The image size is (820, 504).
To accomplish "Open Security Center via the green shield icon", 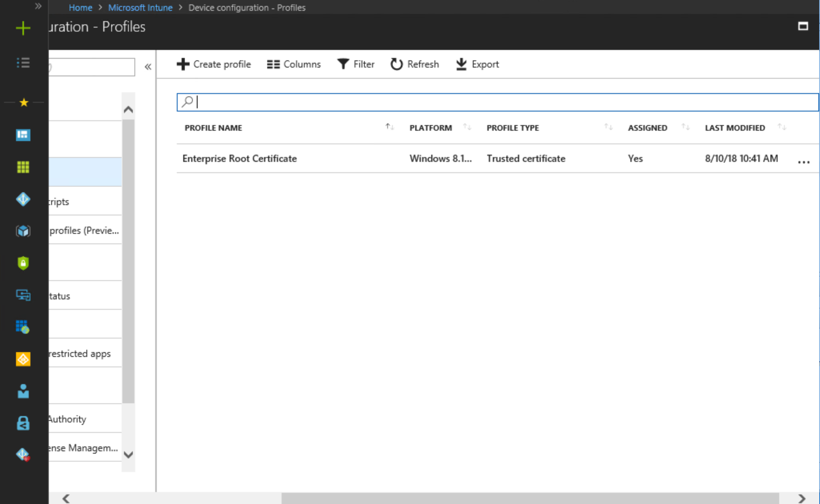I will [x=23, y=263].
